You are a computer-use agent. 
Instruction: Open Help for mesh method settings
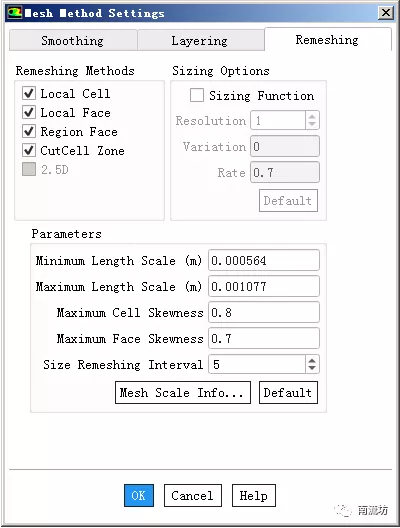254,495
